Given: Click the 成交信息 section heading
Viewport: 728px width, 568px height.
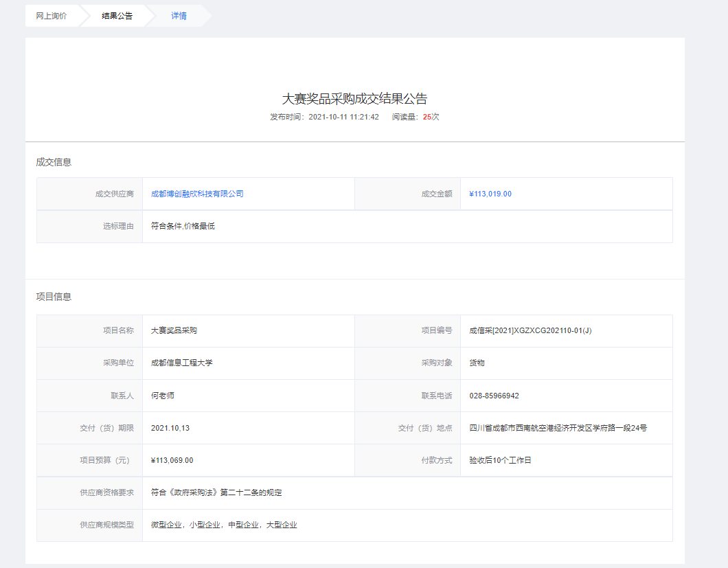Looking at the screenshot, I should (54, 162).
